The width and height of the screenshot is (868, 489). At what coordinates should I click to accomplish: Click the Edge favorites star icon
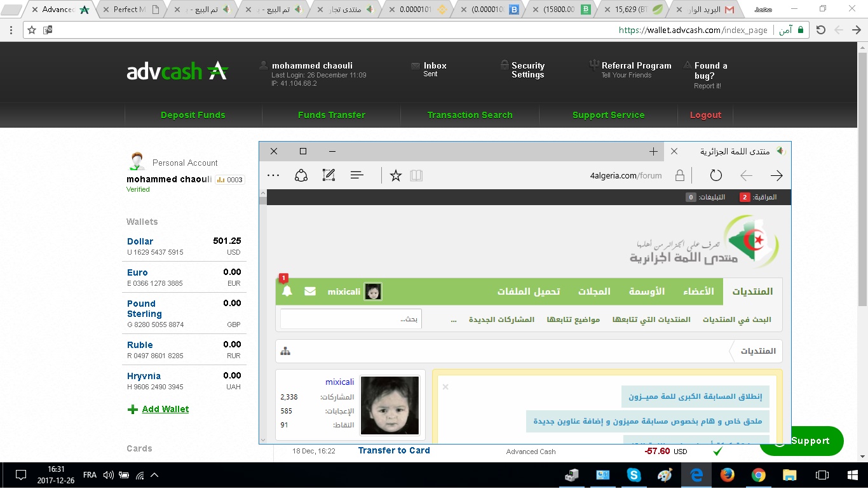pos(396,176)
